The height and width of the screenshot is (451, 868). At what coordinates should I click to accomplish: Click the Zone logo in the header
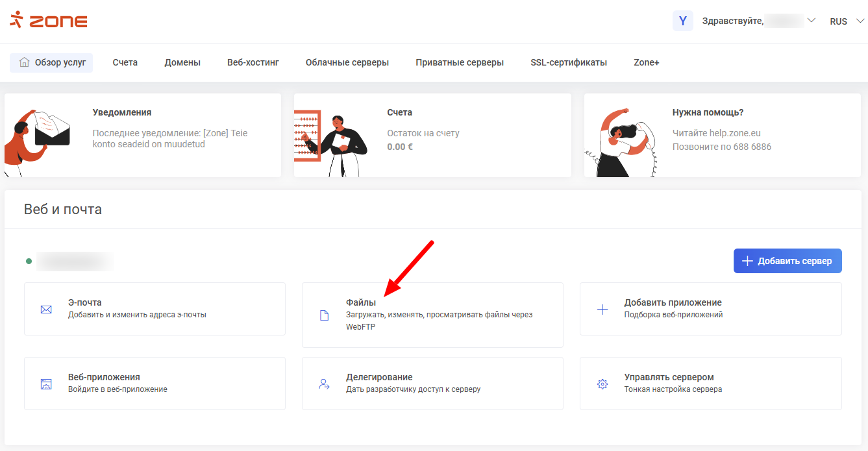(49, 20)
